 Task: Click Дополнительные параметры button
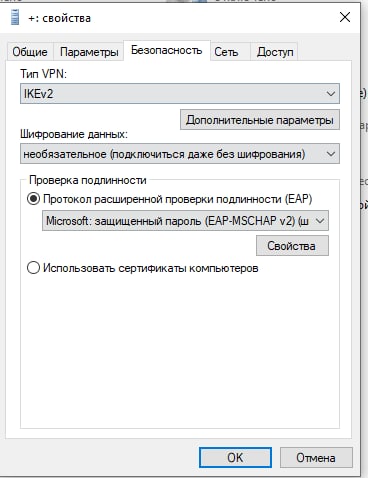260,120
